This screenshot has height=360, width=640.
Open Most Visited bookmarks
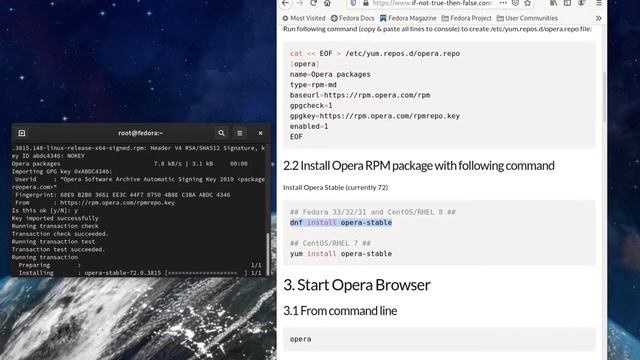tap(304, 18)
